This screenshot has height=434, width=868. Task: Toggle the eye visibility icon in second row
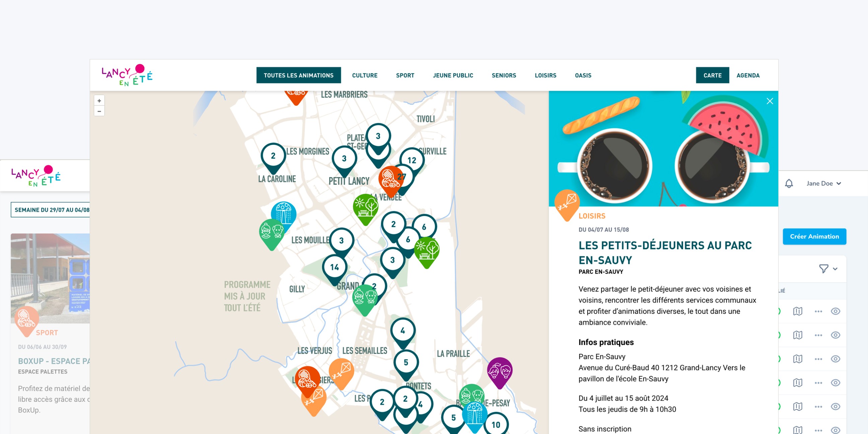coord(835,335)
